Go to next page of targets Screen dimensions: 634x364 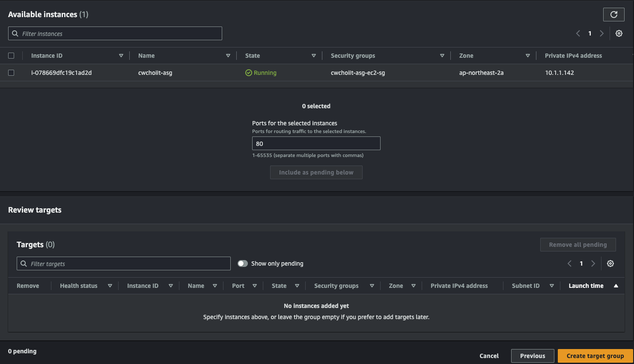(593, 263)
